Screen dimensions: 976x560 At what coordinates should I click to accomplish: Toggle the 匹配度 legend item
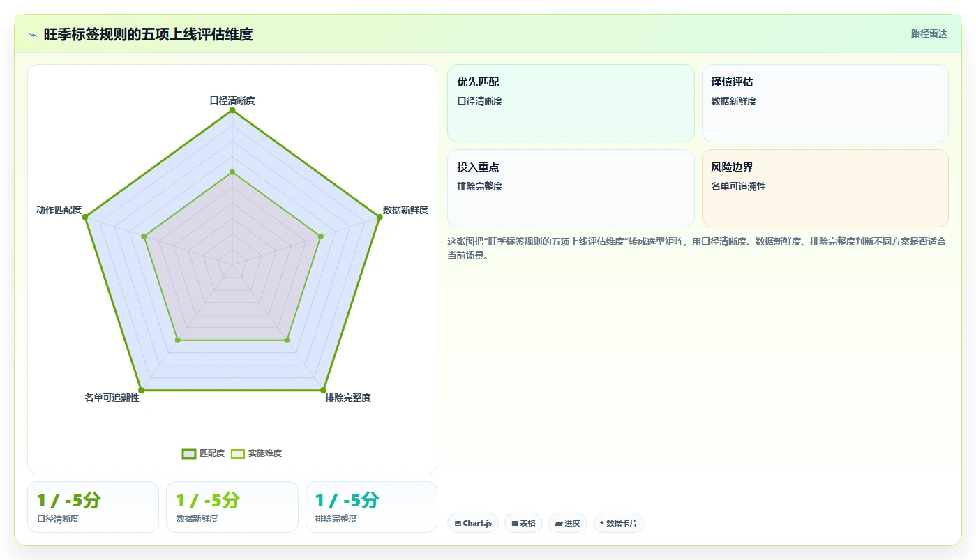(203, 453)
